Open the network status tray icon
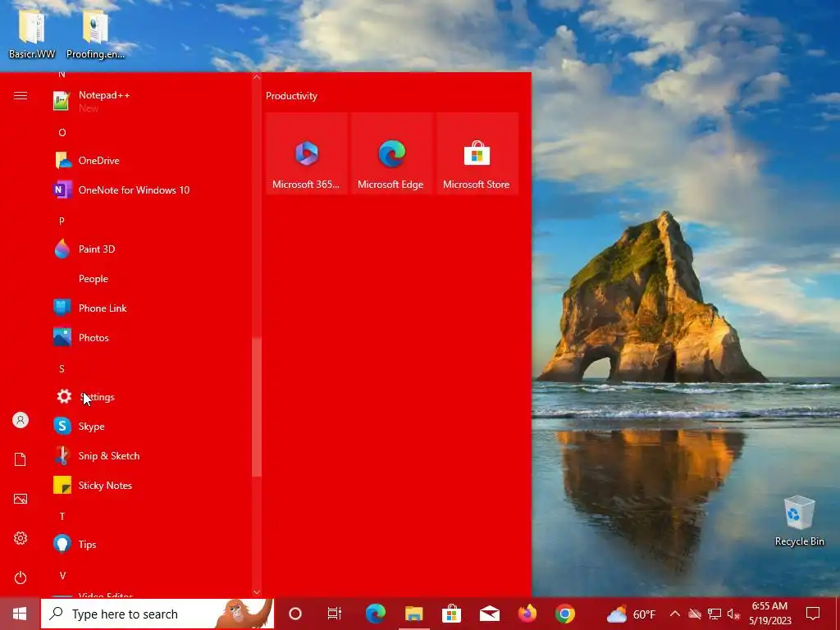Screen dimensions: 840x630 point(714,614)
